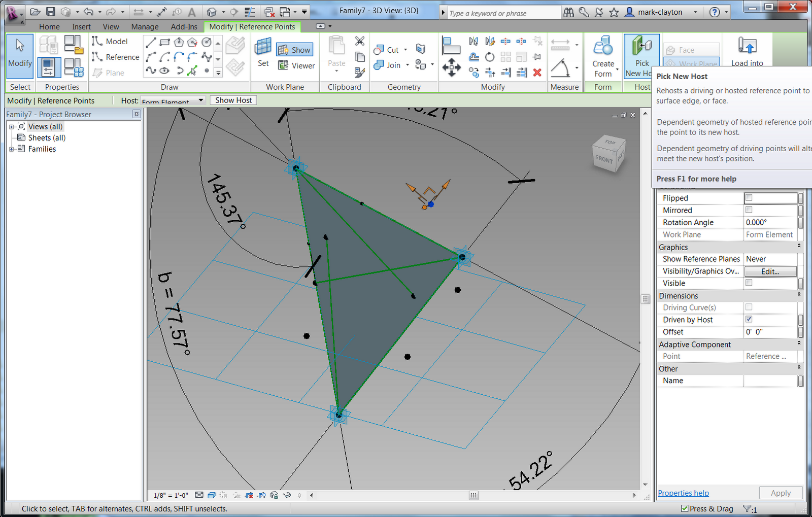812x517 pixels.
Task: Open the Show Reference Planes dropdown
Action: 771,259
